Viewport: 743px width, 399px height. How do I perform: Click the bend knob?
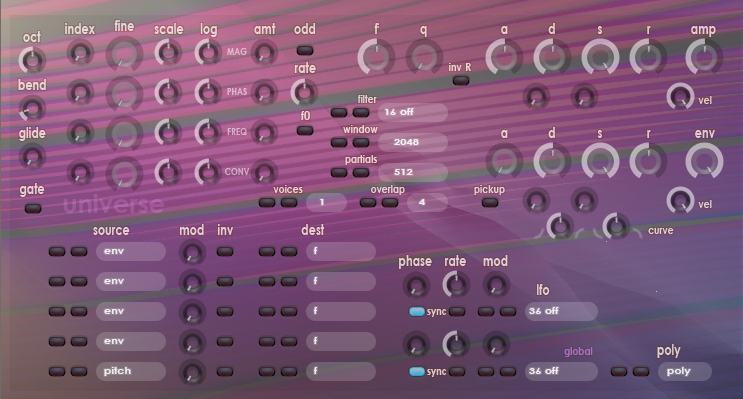click(x=32, y=108)
